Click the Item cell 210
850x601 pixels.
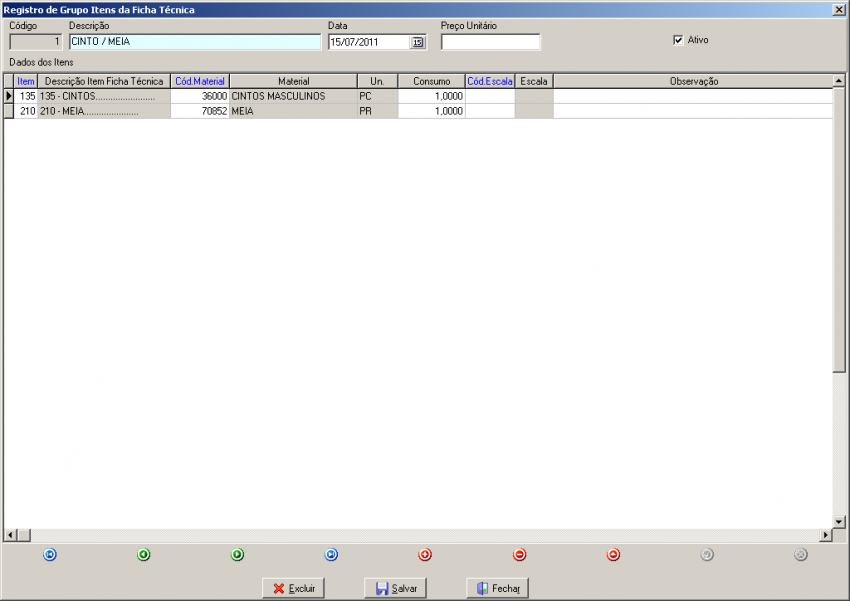(25, 111)
